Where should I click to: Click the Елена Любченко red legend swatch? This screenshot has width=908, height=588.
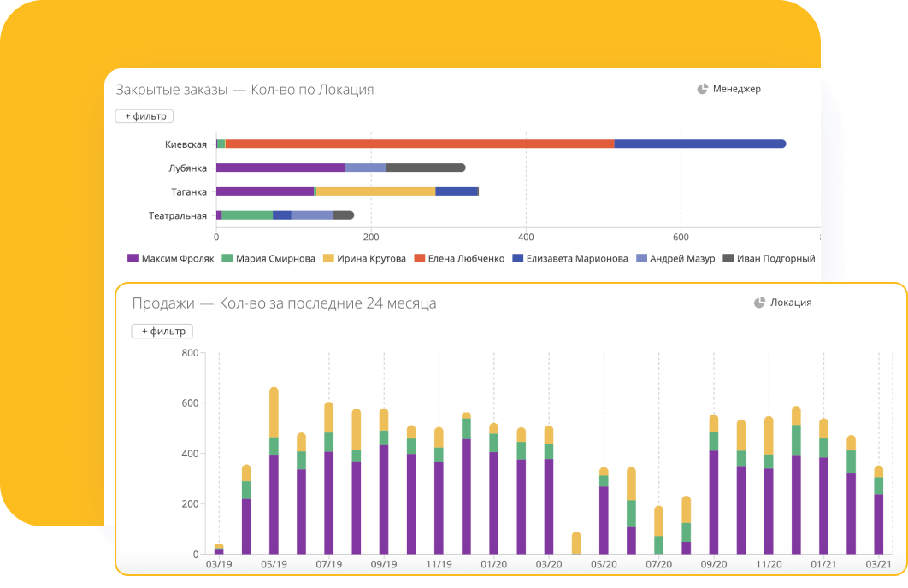pyautogui.click(x=420, y=258)
